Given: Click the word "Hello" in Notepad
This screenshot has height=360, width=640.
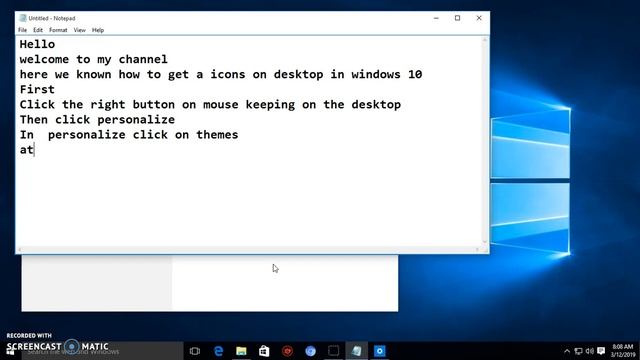Looking at the screenshot, I should [x=37, y=44].
